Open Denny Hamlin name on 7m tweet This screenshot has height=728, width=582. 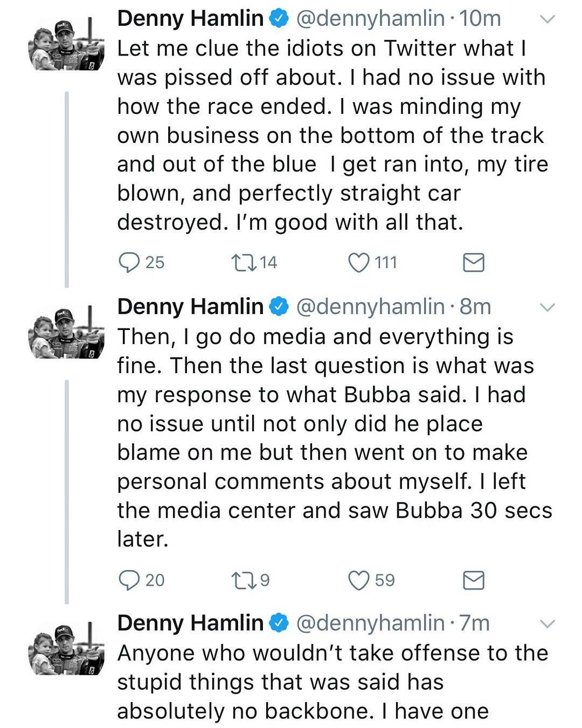(190, 623)
